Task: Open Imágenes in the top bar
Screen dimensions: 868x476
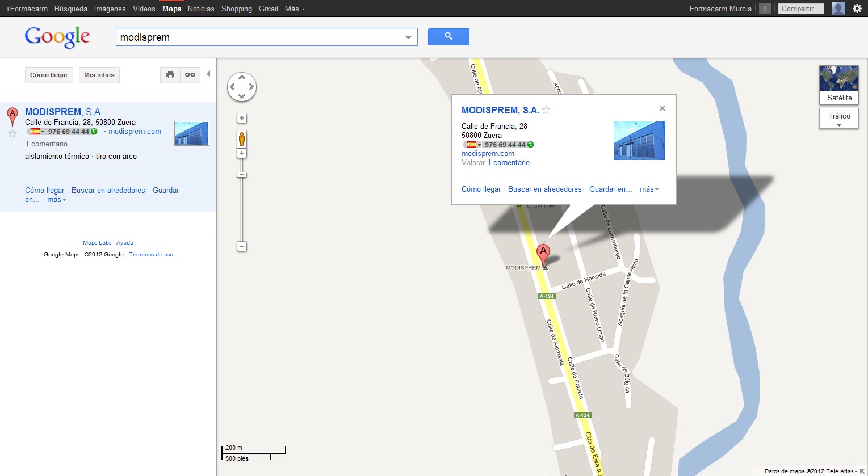Action: pyautogui.click(x=110, y=9)
